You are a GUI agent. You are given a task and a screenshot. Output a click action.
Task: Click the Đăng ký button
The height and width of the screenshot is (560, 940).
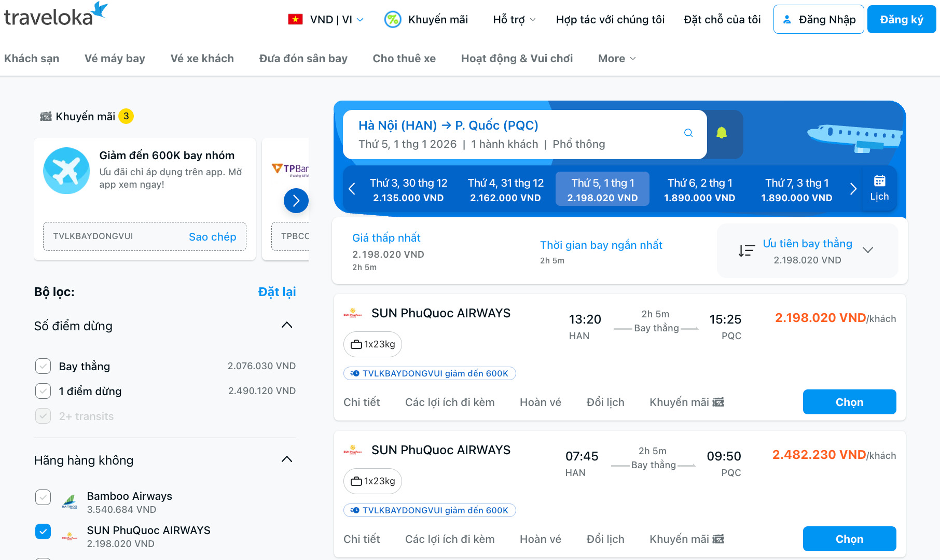[901, 19]
